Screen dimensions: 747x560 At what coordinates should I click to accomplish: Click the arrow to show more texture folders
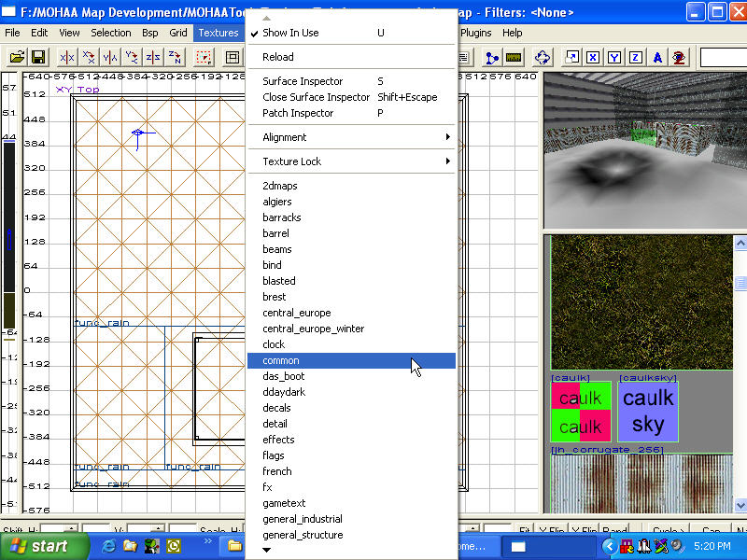pyautogui.click(x=268, y=551)
